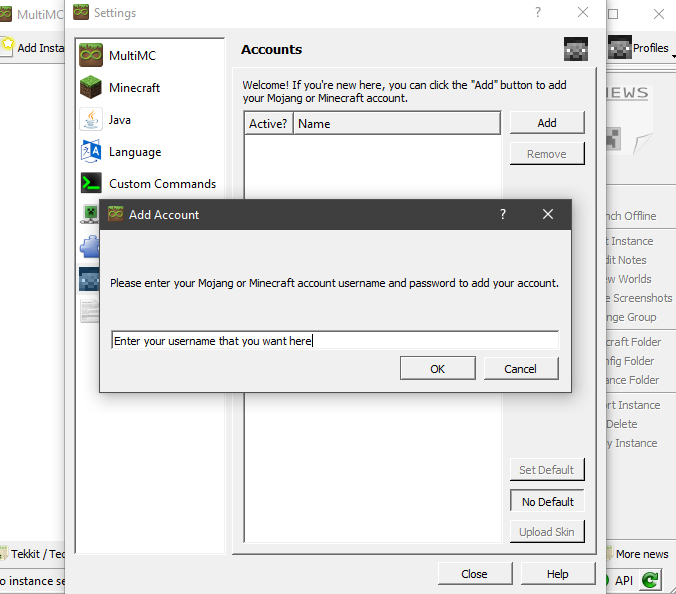Sort by the Name column header
Image resolution: width=676 pixels, height=594 pixels.
click(396, 124)
